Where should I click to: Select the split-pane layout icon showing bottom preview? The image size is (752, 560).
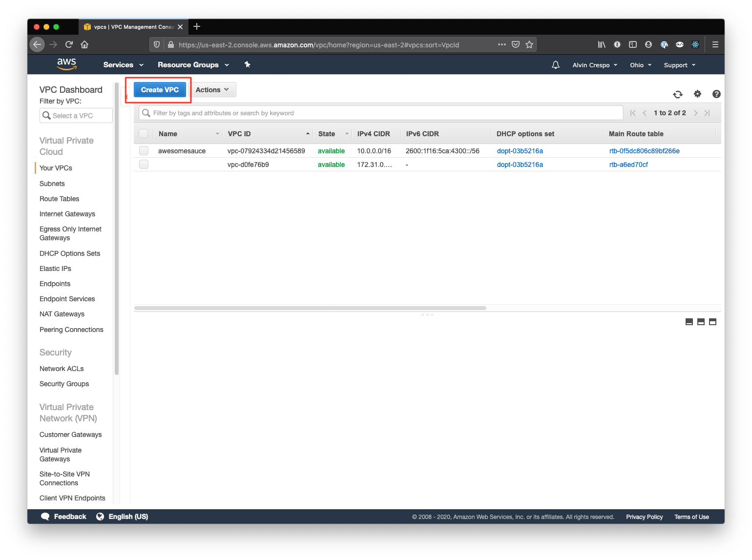pos(701,322)
